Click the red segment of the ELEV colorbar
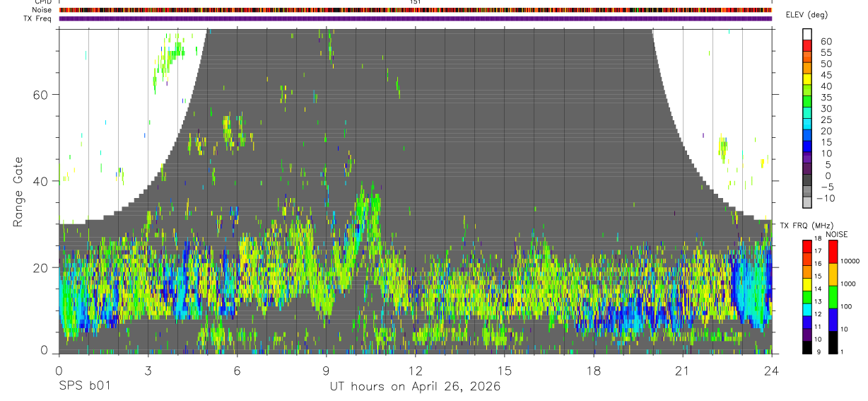This screenshot has width=868, height=401. point(807,45)
